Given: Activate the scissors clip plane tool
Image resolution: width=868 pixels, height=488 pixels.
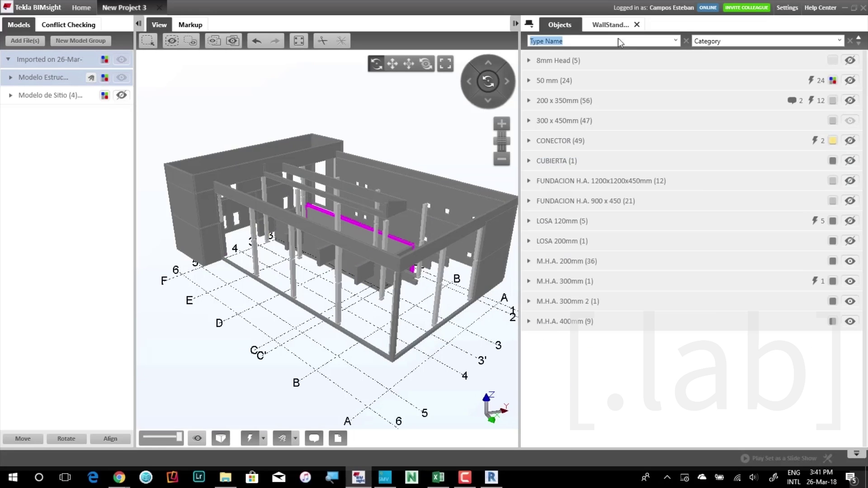Looking at the screenshot, I should pyautogui.click(x=322, y=41).
